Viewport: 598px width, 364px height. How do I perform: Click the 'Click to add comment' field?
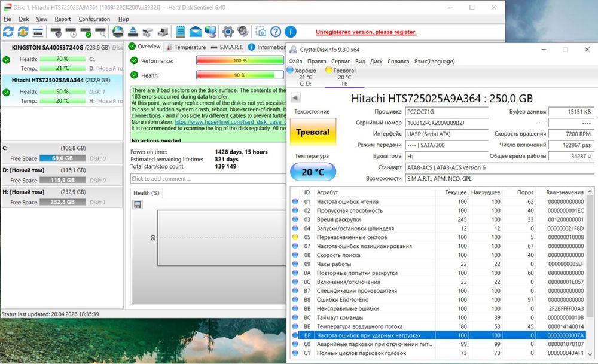208,179
